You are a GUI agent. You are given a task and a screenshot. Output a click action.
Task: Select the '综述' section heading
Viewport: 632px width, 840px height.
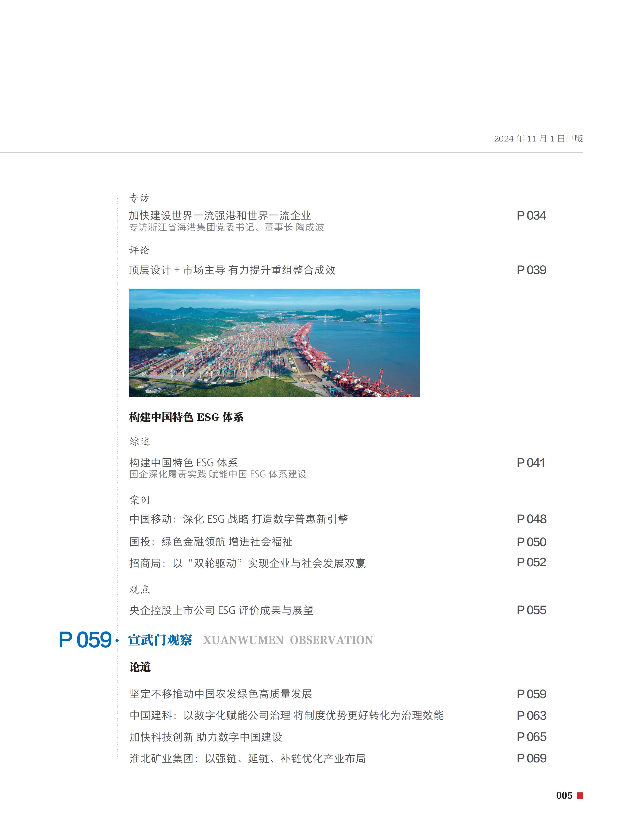pyautogui.click(x=140, y=441)
